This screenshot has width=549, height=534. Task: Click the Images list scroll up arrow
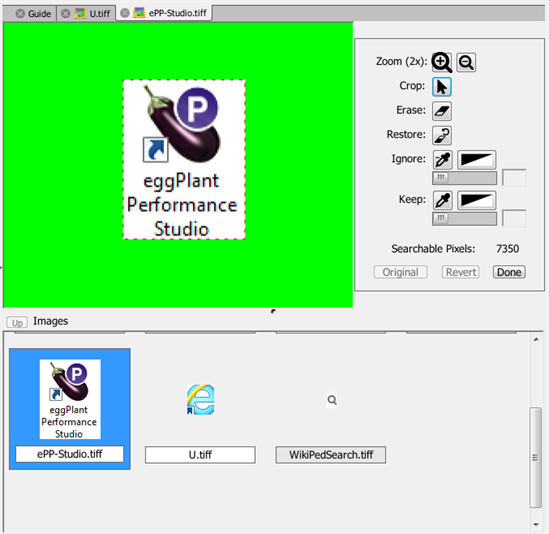(536, 339)
